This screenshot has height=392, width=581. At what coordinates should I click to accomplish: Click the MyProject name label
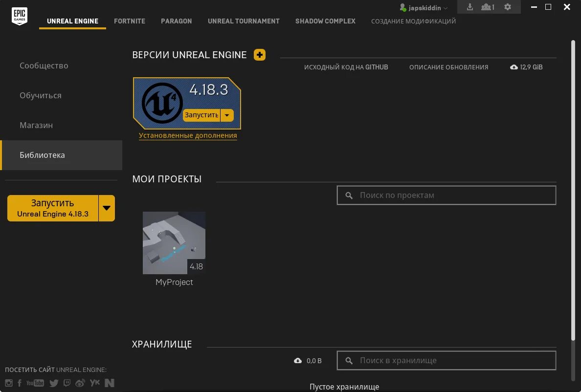(174, 282)
